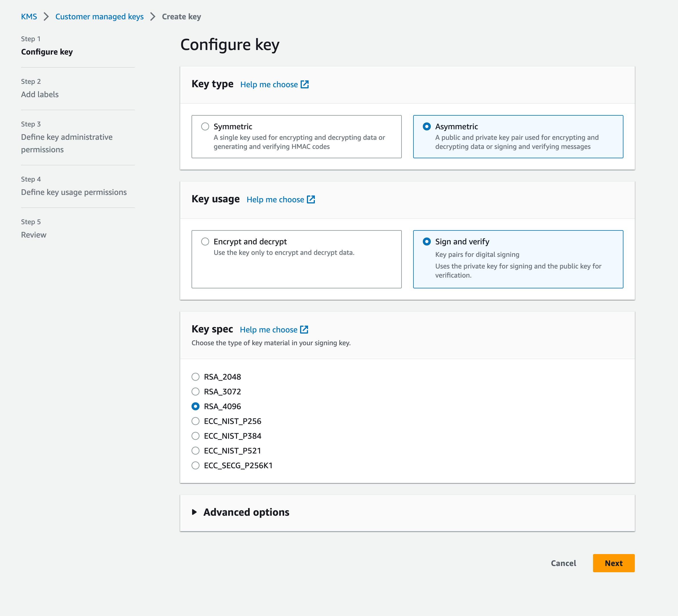This screenshot has width=678, height=616.
Task: Choose Encrypt and decrypt key usage
Action: point(205,242)
